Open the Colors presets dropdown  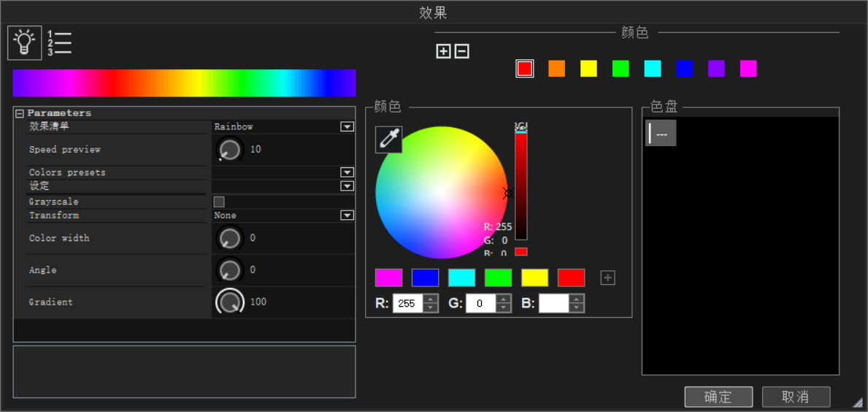[347, 172]
